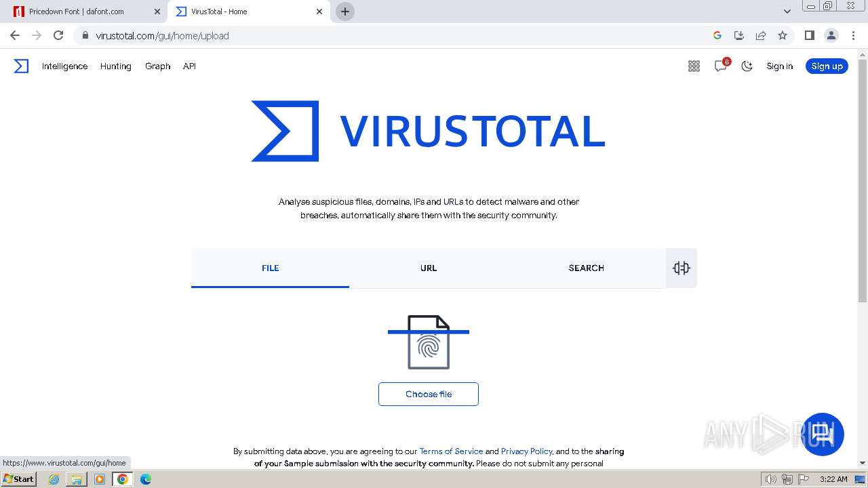The width and height of the screenshot is (868, 488).
Task: Open the blue chat widget button
Action: (823, 434)
